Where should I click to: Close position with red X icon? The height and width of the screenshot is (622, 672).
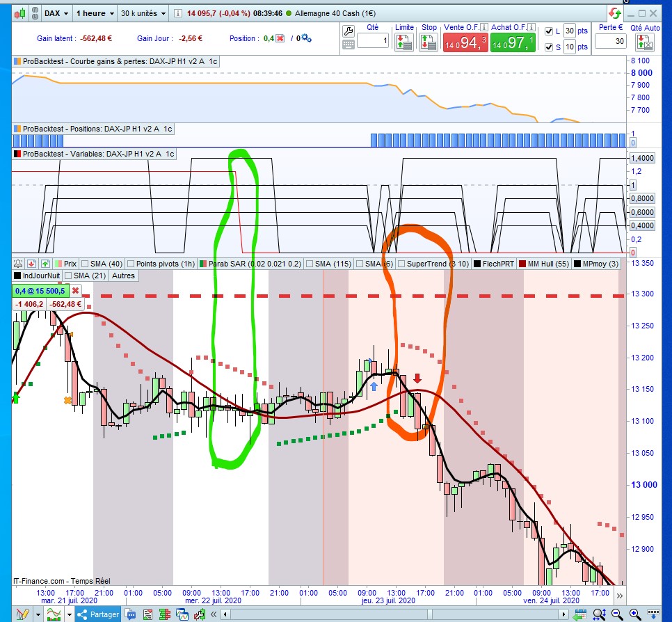pos(280,38)
